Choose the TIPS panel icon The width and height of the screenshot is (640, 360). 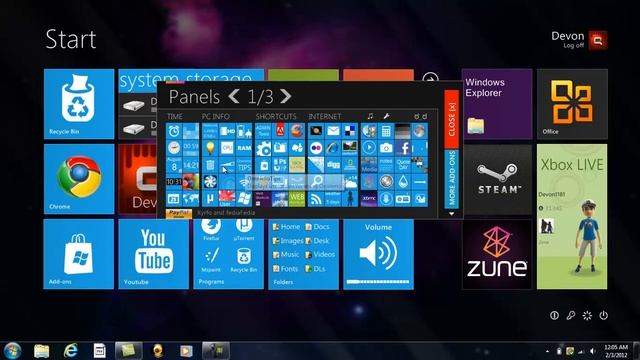pos(244,165)
